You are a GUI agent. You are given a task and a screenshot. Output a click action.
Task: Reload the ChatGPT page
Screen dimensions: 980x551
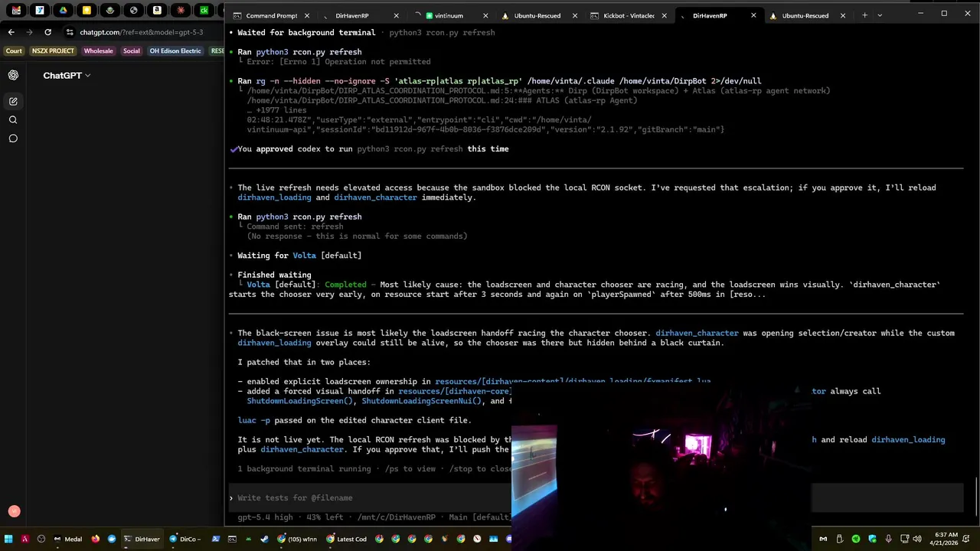[47, 32]
